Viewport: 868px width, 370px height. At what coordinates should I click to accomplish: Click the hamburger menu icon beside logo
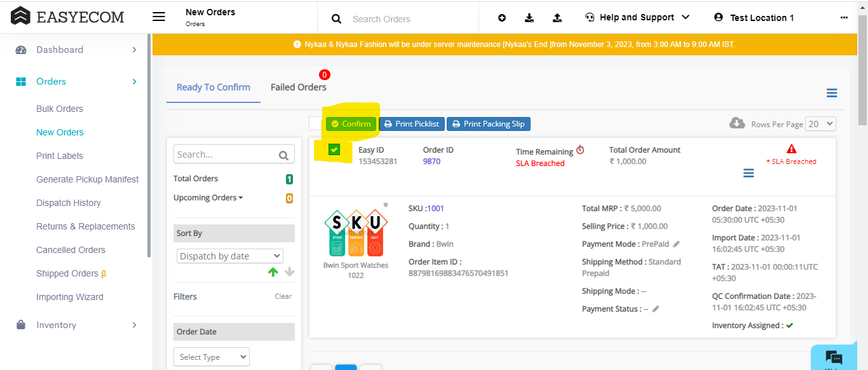159,17
